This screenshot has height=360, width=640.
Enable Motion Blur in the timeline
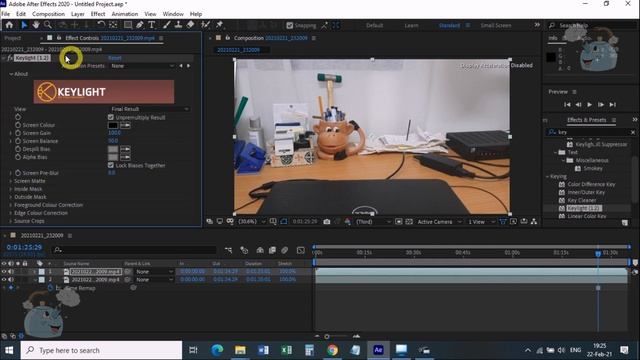(x=284, y=250)
